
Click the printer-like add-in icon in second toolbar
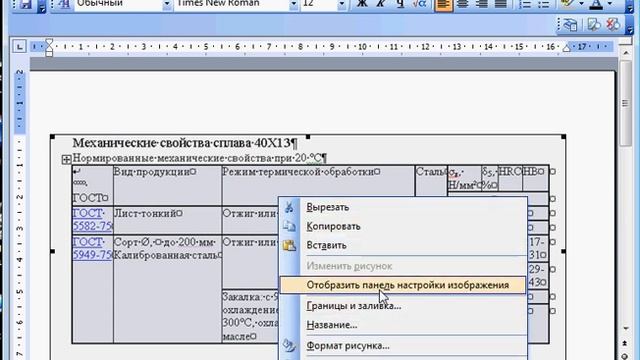tap(570, 24)
